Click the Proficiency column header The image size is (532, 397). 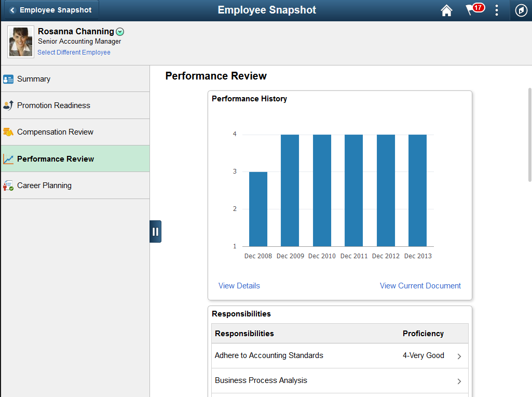pyautogui.click(x=423, y=334)
